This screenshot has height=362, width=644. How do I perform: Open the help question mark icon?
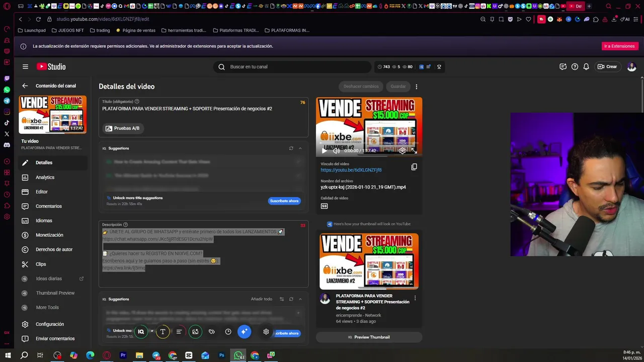pos(575,66)
